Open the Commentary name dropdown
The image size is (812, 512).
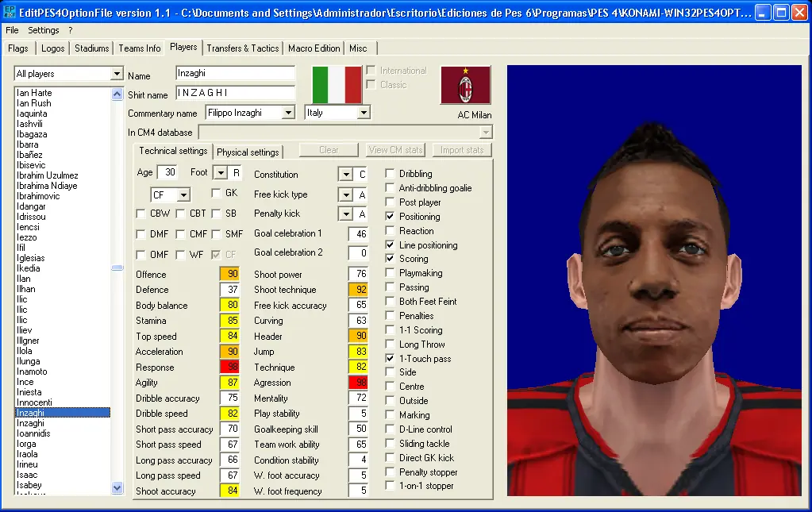[288, 113]
